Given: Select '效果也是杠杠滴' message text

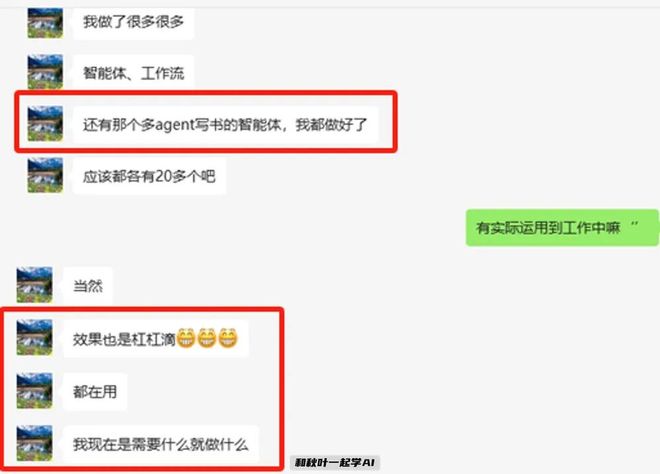Looking at the screenshot, I should tap(124, 339).
